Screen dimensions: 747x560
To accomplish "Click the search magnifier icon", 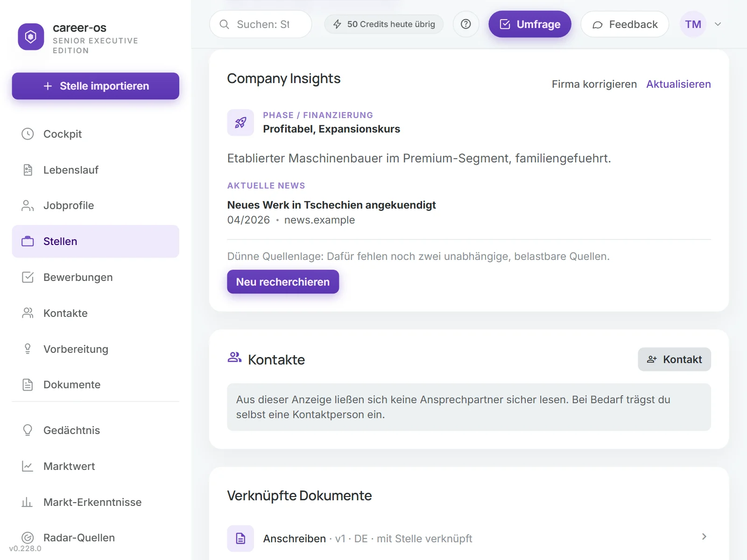I will [224, 24].
